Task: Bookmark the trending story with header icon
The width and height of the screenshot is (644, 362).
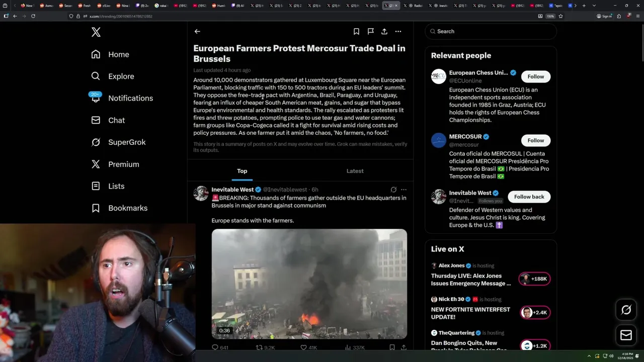Action: [356, 31]
